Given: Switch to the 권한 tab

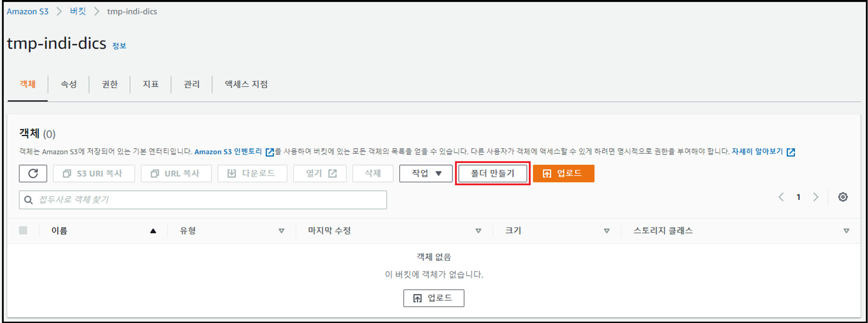Looking at the screenshot, I should (109, 84).
